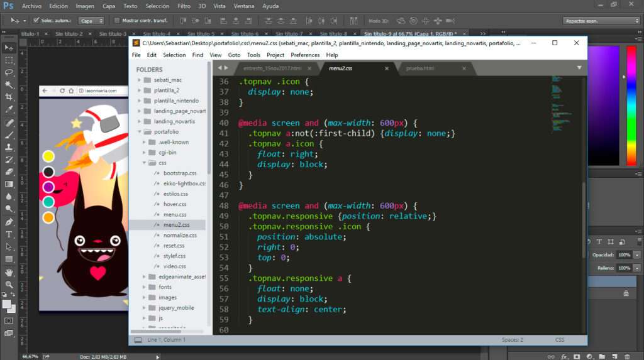Enable Mostrar contr. transf. checkbox
Screen dimensions: 644x360
click(115, 20)
